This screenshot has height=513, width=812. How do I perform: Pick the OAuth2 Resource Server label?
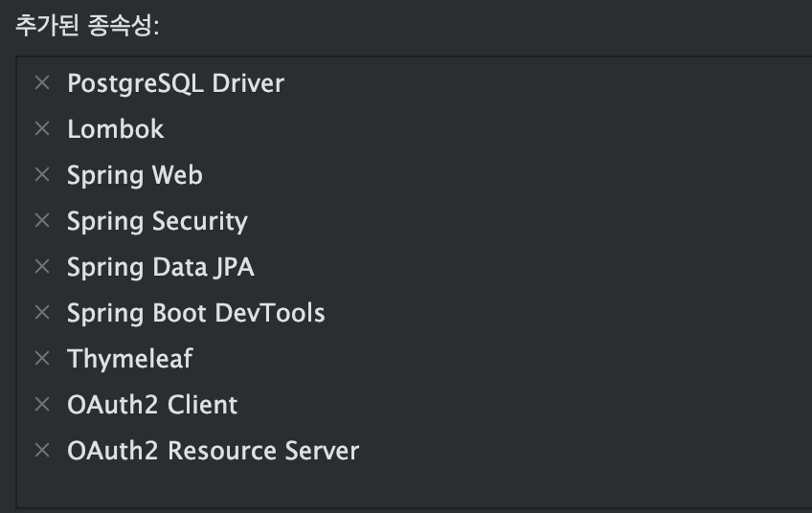[x=213, y=451]
